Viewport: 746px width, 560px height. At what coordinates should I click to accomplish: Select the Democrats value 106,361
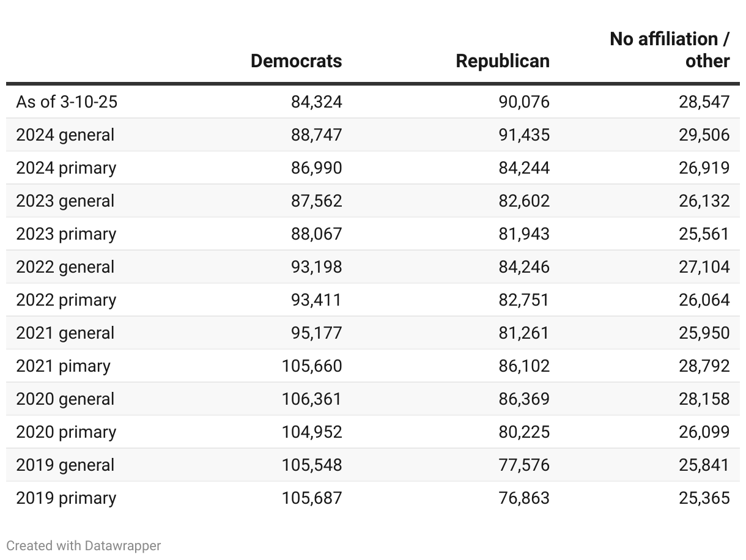(311, 399)
